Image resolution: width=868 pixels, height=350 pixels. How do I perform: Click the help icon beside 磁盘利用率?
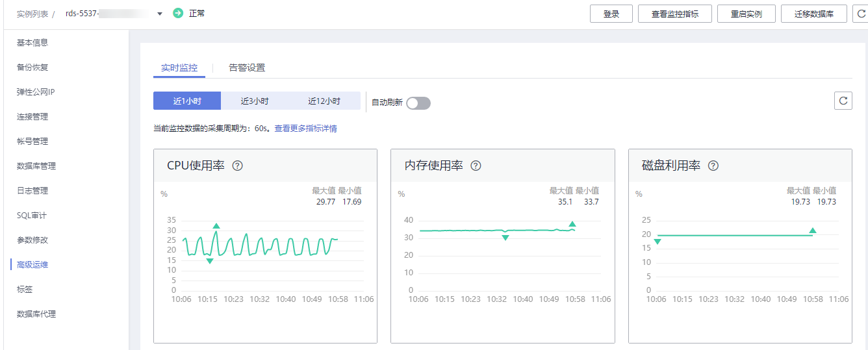pos(713,166)
